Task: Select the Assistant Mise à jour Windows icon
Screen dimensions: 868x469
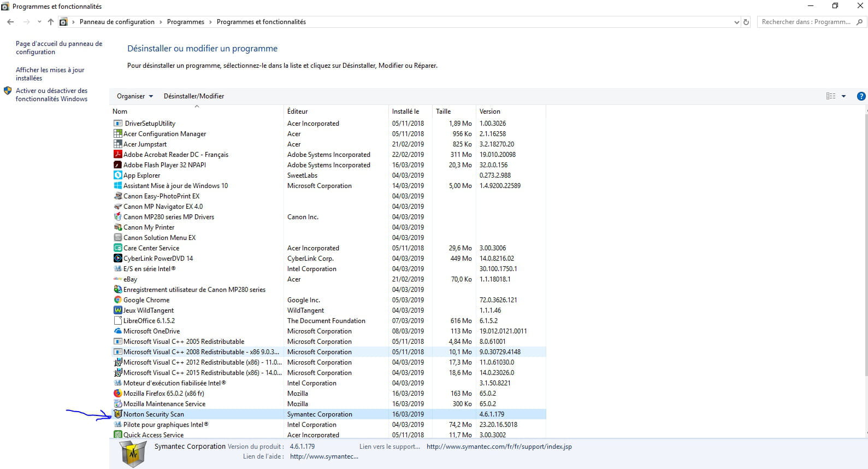Action: coord(117,186)
